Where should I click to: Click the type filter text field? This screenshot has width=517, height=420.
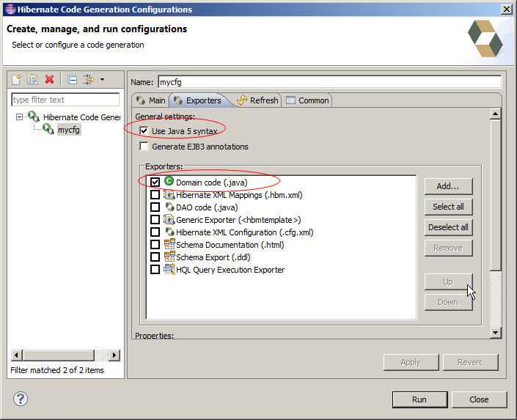tap(65, 100)
